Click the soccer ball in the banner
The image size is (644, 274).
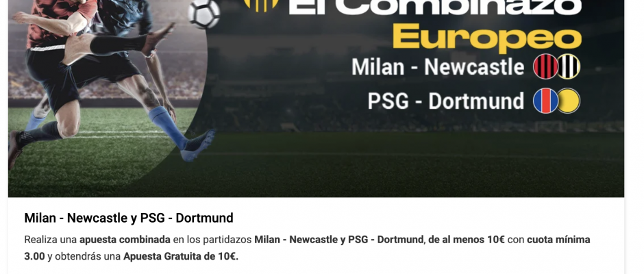[204, 14]
